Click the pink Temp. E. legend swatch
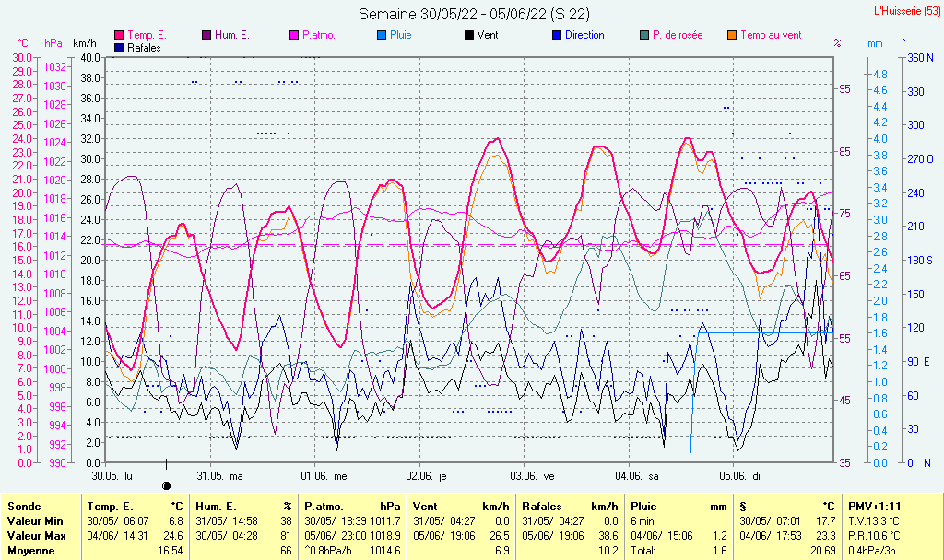The width and height of the screenshot is (944, 560). pyautogui.click(x=119, y=36)
